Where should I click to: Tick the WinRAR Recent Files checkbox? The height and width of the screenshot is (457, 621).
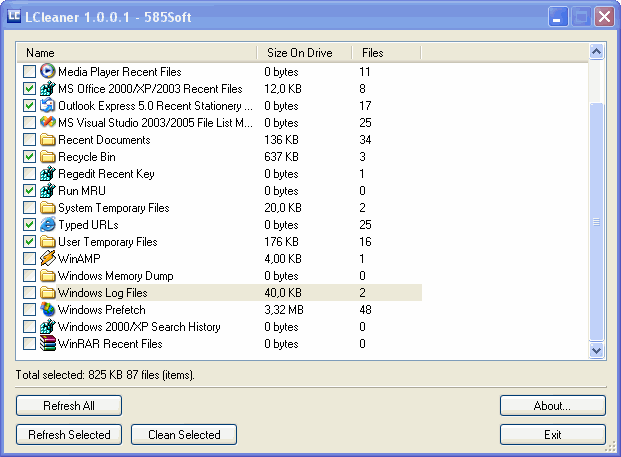click(29, 344)
